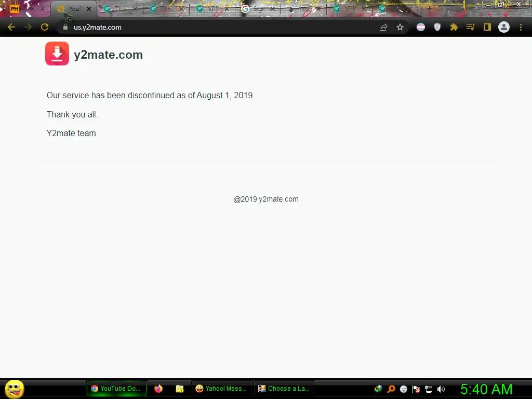The height and width of the screenshot is (399, 532).
Task: Open the network connection tray icon
Action: coord(429,389)
